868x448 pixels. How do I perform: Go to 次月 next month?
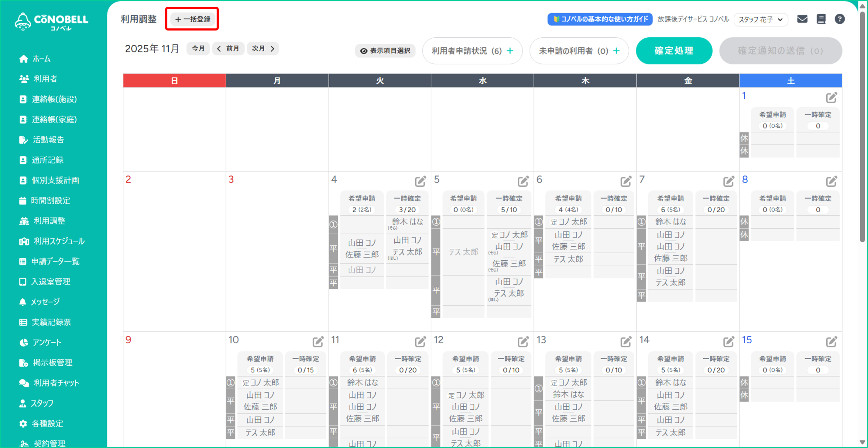(263, 48)
